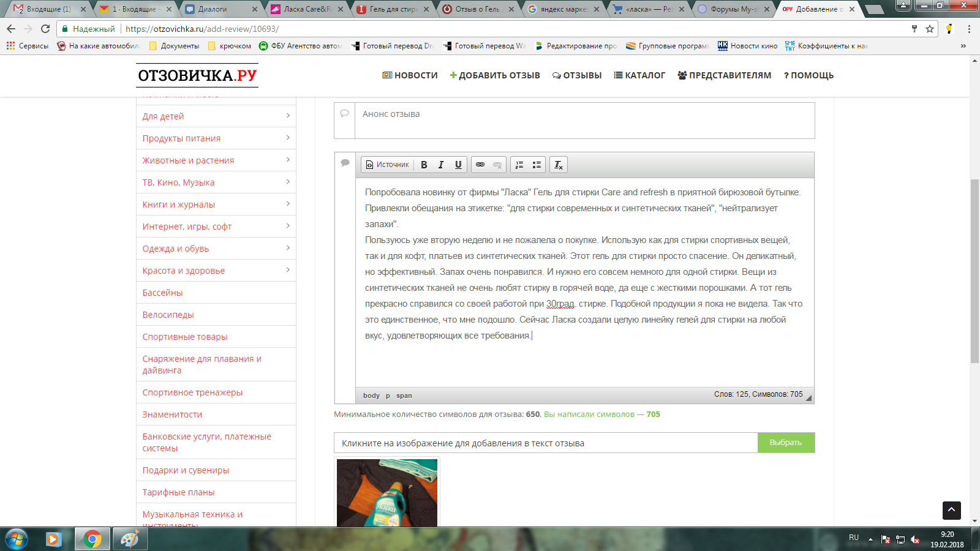This screenshot has height=551, width=980.
Task: Click the Анонс отзыва input field
Action: click(x=584, y=121)
